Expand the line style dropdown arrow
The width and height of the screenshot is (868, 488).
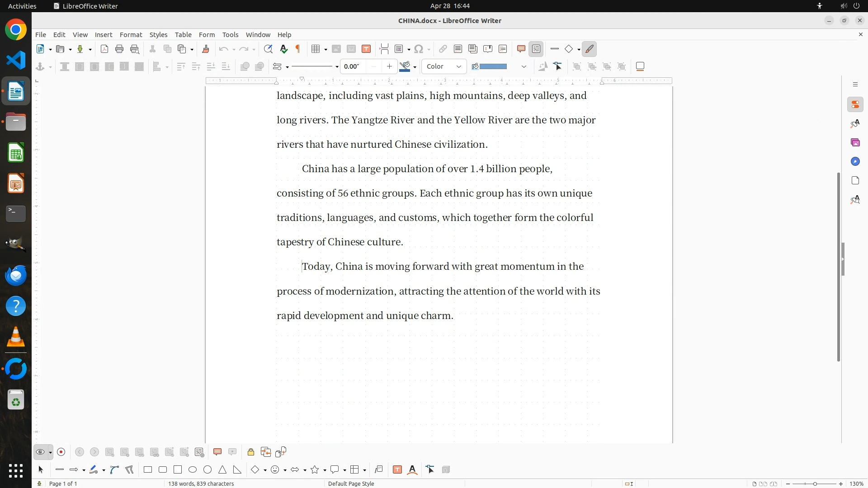click(337, 67)
